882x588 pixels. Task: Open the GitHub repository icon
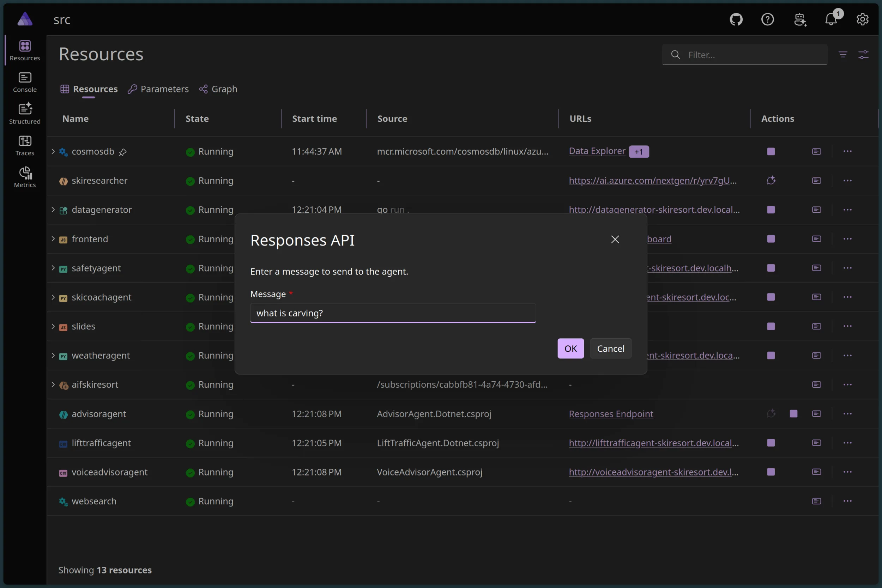736,19
